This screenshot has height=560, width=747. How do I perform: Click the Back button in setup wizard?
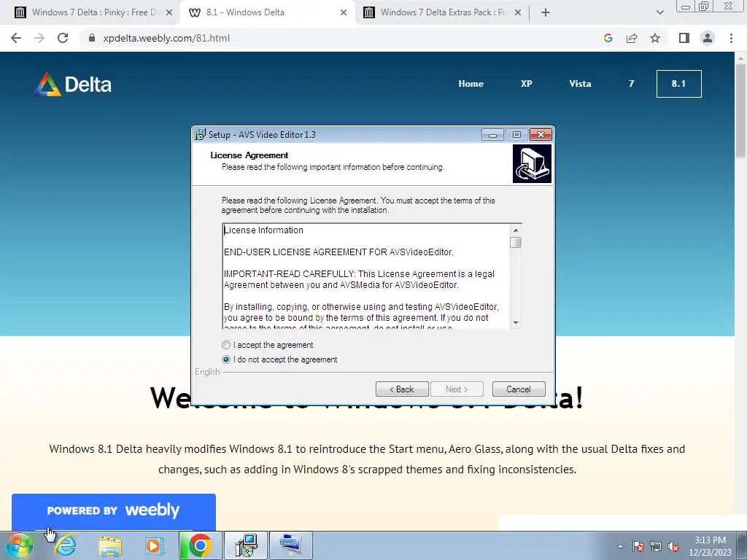(x=402, y=389)
